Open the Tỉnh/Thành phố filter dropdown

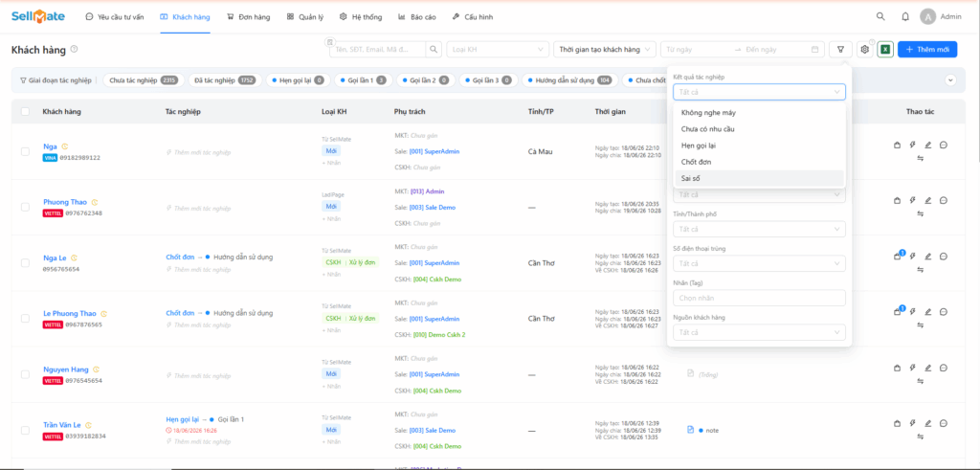tap(759, 229)
